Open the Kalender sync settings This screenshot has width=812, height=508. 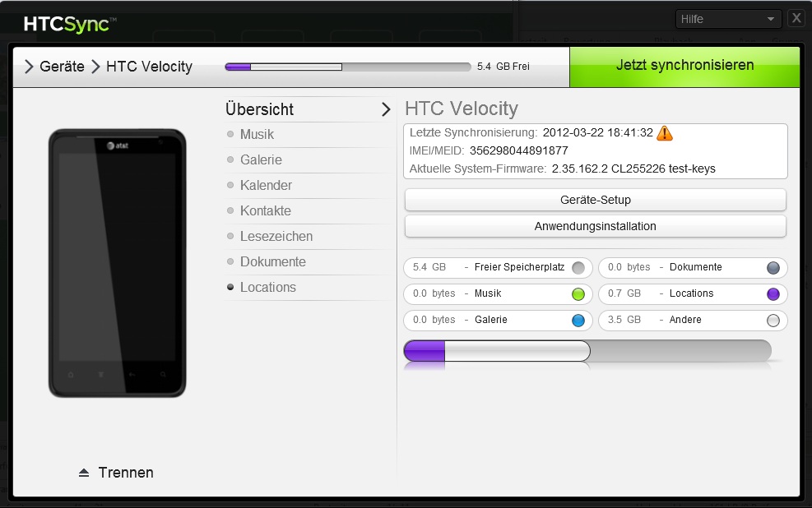[x=266, y=186]
